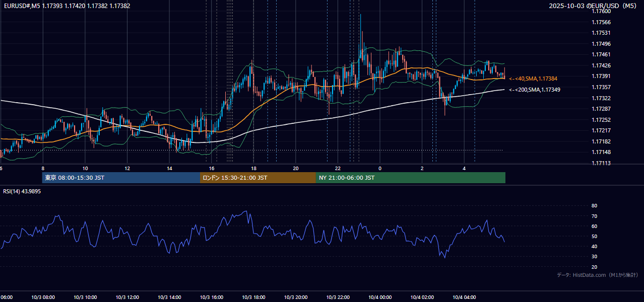Click price axis label 1.17357

pos(601,87)
